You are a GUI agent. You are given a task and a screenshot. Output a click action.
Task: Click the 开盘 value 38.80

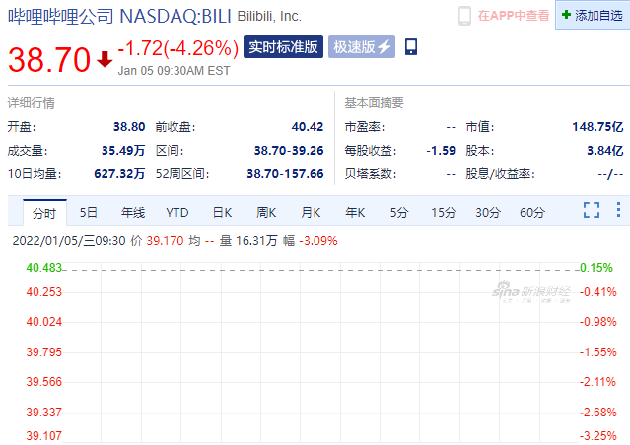pos(129,127)
